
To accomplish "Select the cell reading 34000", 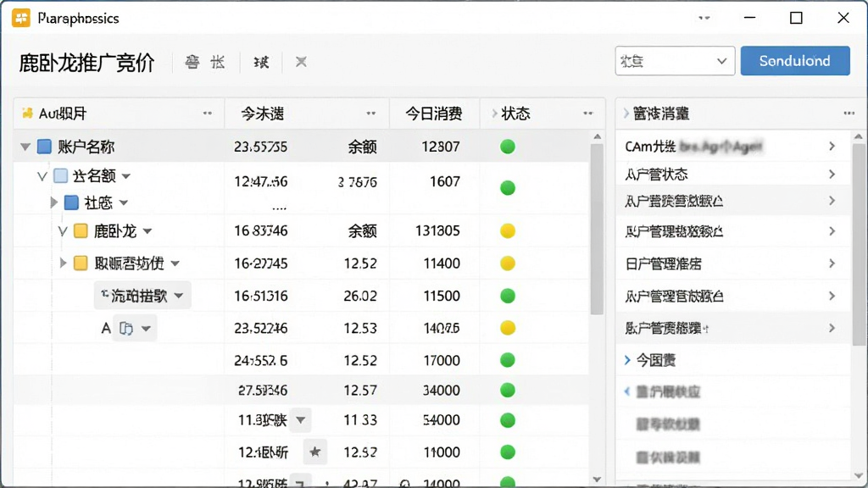I will (441, 391).
